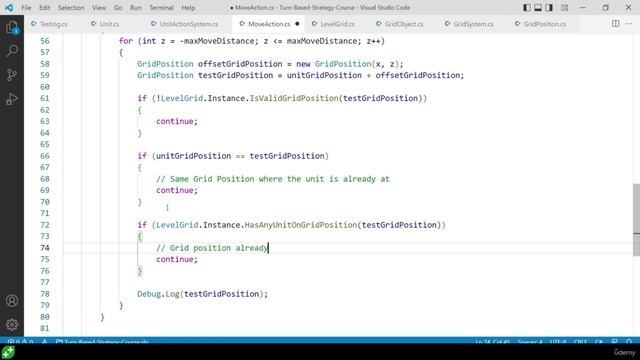The image size is (640, 360).
Task: Open the Terminal menu
Action: click(x=161, y=8)
